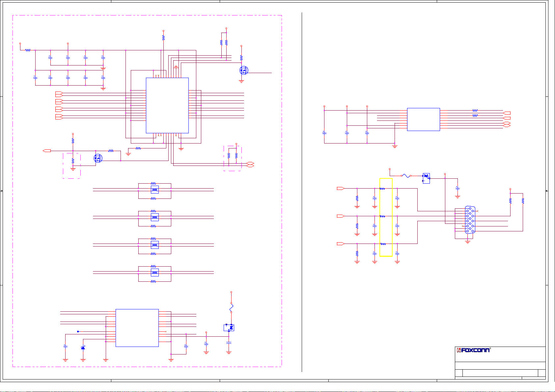Select the diode package below the vertical fuse

[229, 328]
